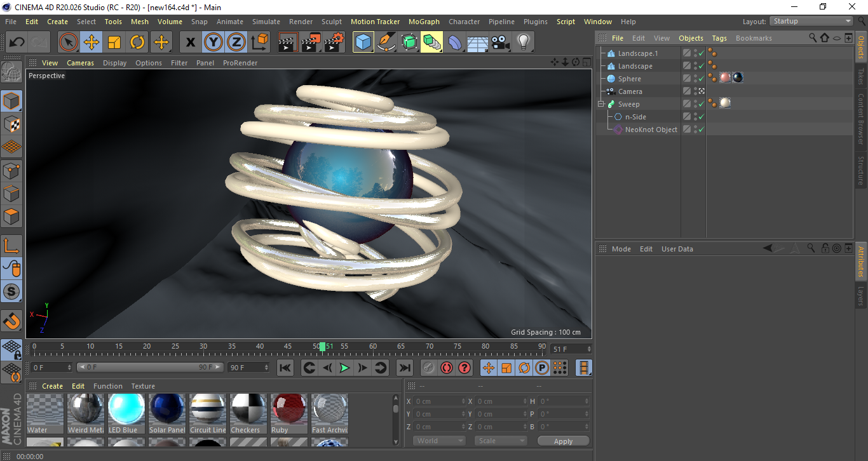The height and width of the screenshot is (461, 868).
Task: Toggle X-axis lock
Action: 190,43
